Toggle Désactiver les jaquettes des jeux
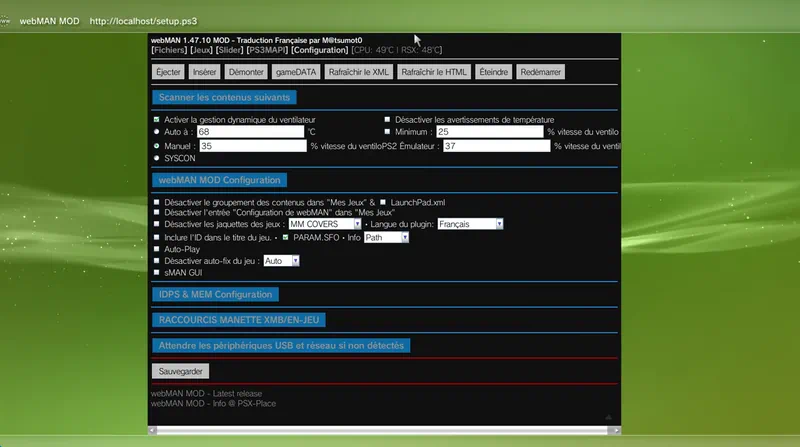The image size is (800, 447). point(157,224)
